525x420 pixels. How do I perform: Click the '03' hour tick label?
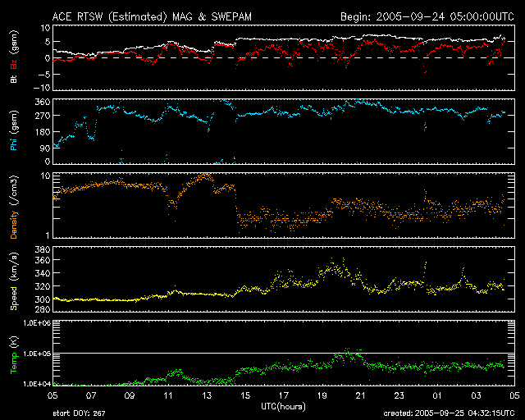click(x=476, y=395)
